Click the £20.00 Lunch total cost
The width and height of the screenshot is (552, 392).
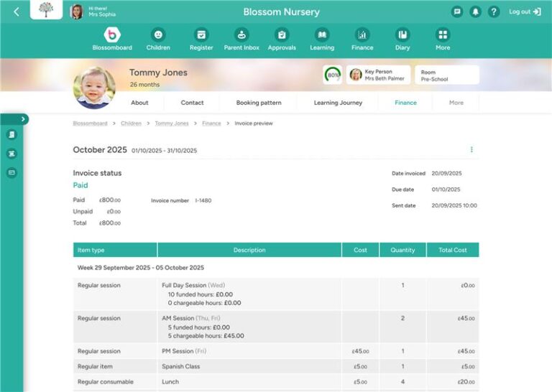point(466,382)
